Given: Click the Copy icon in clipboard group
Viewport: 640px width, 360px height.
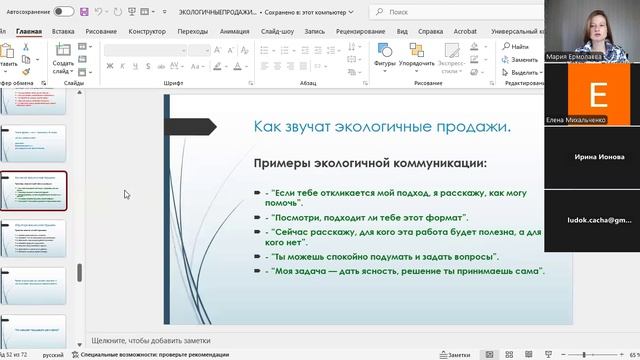Looking at the screenshot, I should [x=26, y=60].
